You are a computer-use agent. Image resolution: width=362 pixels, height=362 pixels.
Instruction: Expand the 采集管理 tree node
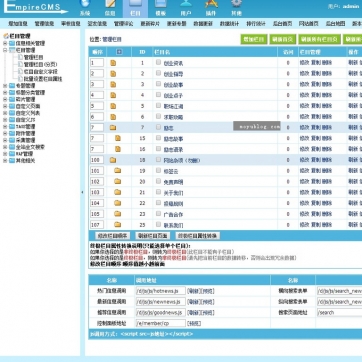(5, 140)
